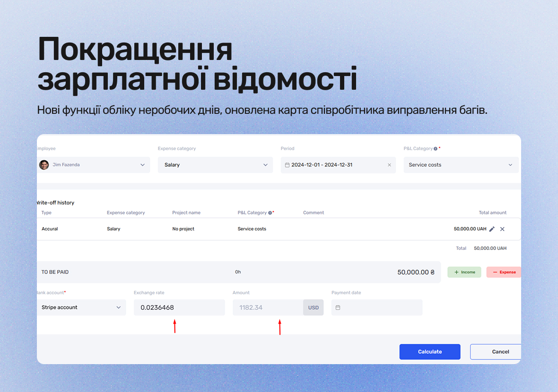This screenshot has height=392, width=558.
Task: Delete the Accural row with the X icon
Action: [x=502, y=229]
